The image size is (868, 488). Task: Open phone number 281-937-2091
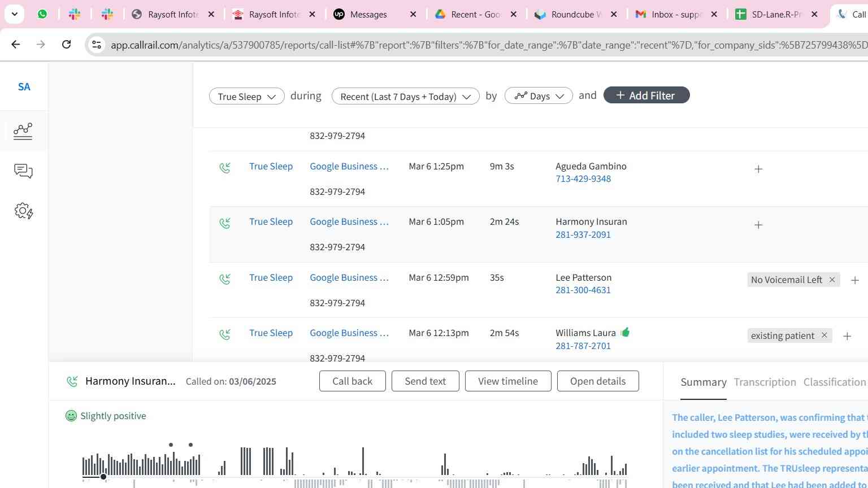(583, 234)
